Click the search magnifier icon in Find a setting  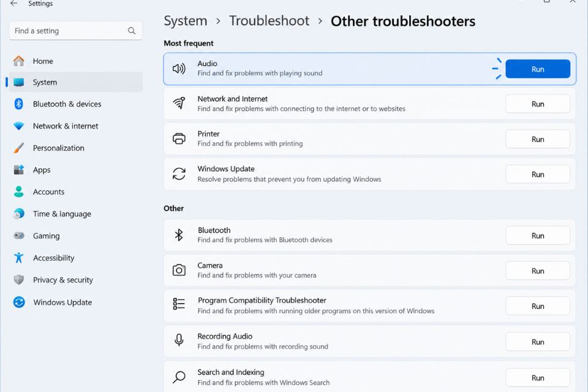[132, 31]
